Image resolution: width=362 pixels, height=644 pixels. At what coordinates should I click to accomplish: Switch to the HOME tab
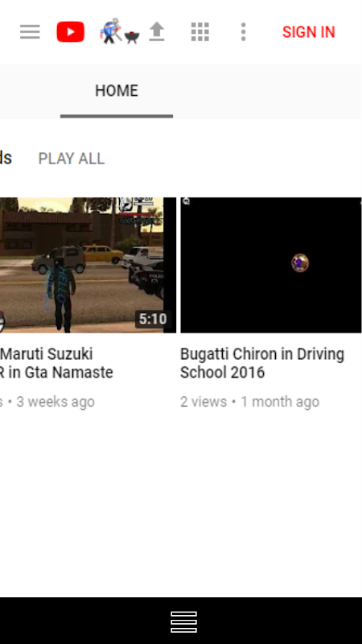[x=117, y=91]
